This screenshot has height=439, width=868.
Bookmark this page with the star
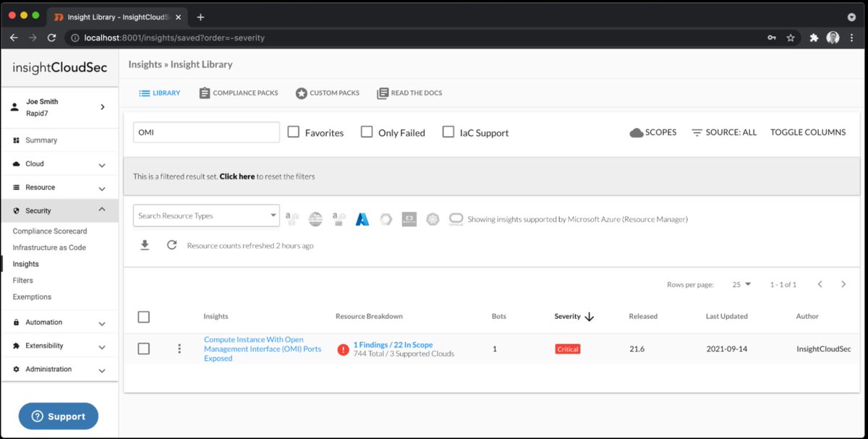[791, 38]
